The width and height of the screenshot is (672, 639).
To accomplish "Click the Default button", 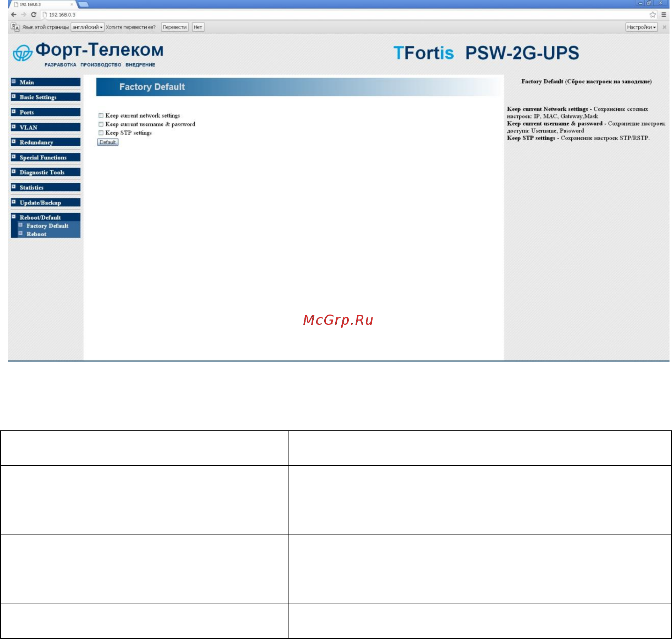I will pos(108,142).
